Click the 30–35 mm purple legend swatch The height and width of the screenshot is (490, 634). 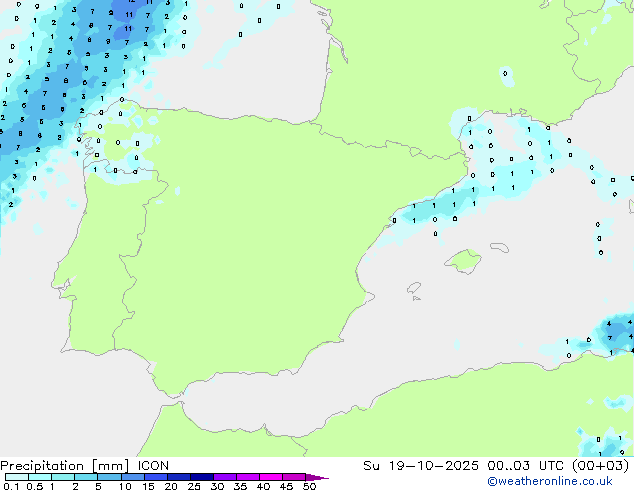tap(224, 477)
